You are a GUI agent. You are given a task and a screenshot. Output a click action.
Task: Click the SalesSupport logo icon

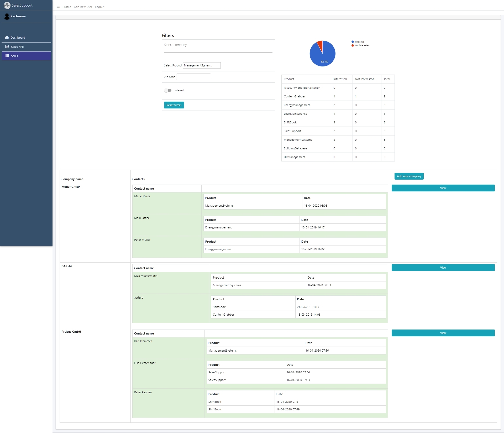(x=7, y=5)
